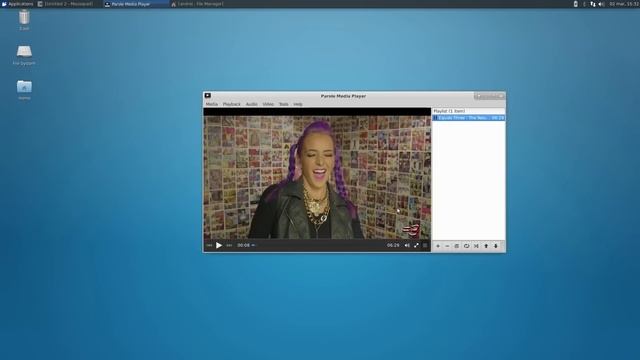Open the Home folder desktop icon
Viewport: 640px width, 360px height.
point(24,90)
